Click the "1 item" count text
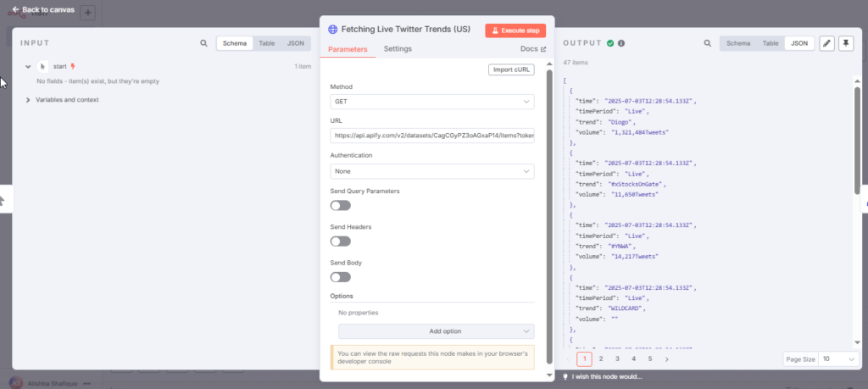This screenshot has height=389, width=868. (303, 66)
